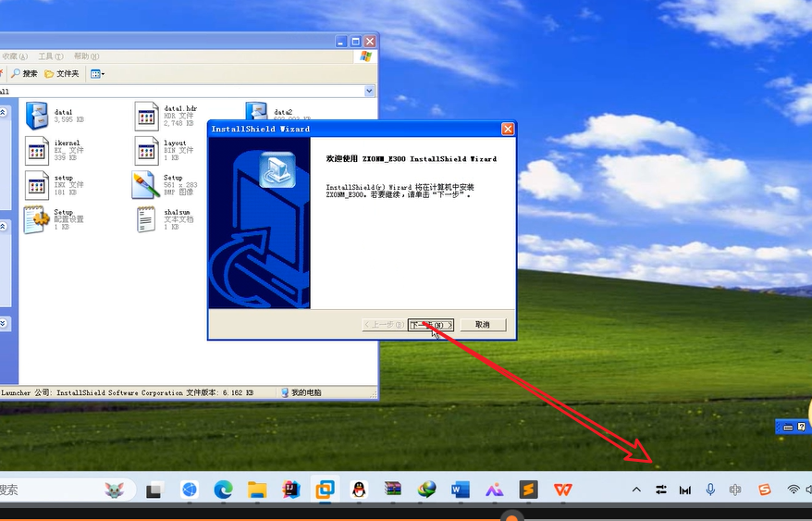
Task: Open Task View from the taskbar
Action: (154, 490)
